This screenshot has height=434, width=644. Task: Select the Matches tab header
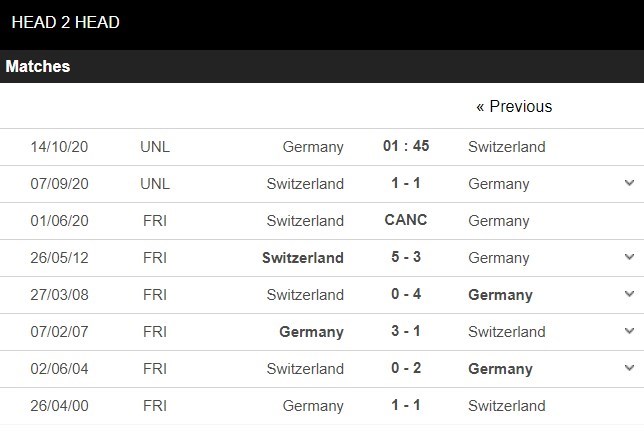coord(38,66)
